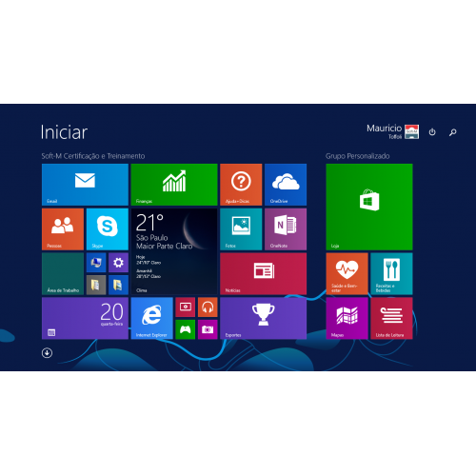The image size is (476, 476).
Task: Select the Grupo Personalizado group name
Action: (x=358, y=156)
